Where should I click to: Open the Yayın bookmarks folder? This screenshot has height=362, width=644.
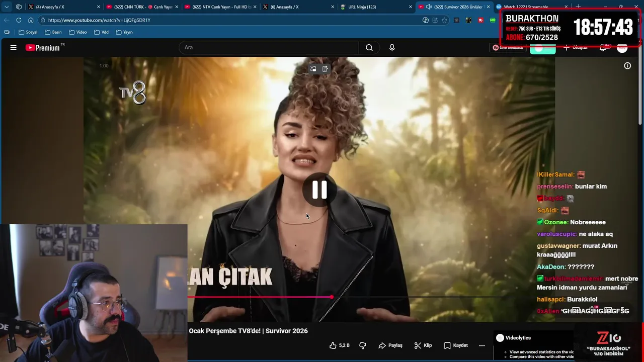124,32
